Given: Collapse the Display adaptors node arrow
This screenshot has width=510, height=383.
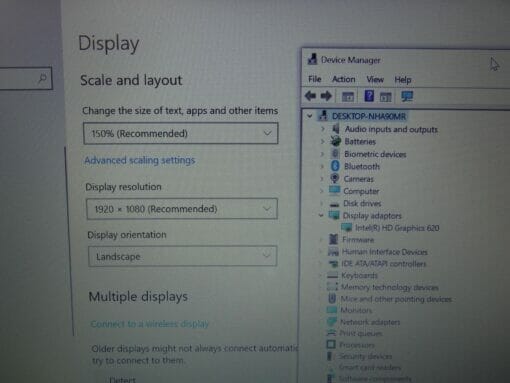Looking at the screenshot, I should click(321, 216).
